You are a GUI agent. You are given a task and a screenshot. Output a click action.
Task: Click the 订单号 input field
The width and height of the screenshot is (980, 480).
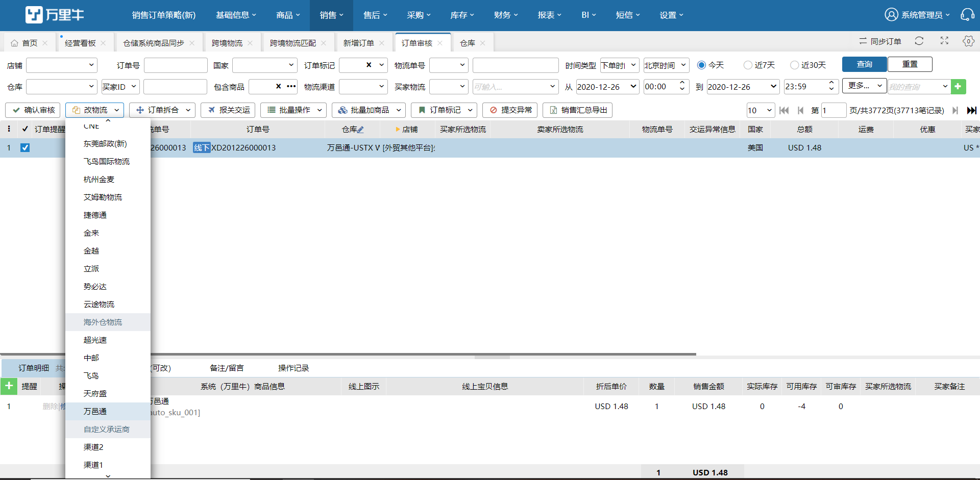[176, 65]
